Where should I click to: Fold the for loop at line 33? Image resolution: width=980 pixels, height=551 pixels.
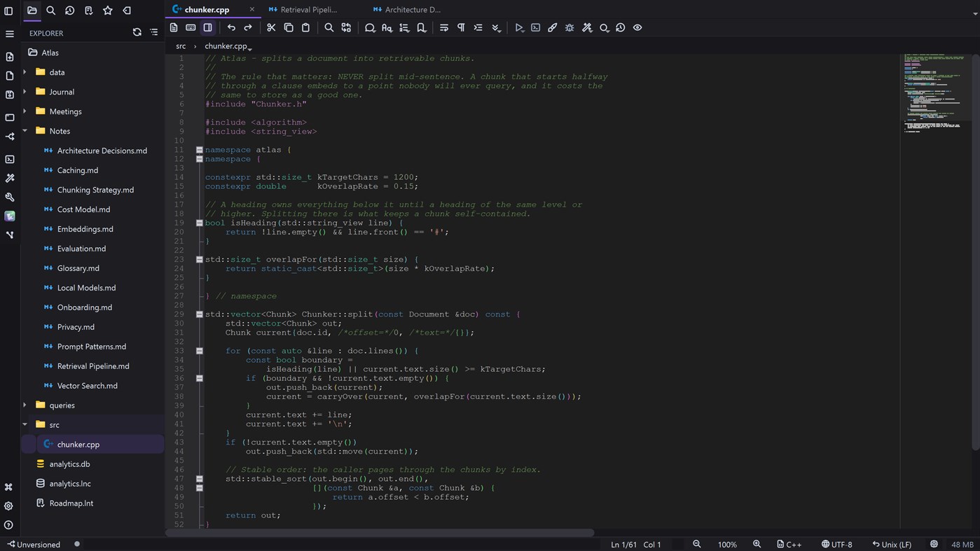(x=200, y=351)
